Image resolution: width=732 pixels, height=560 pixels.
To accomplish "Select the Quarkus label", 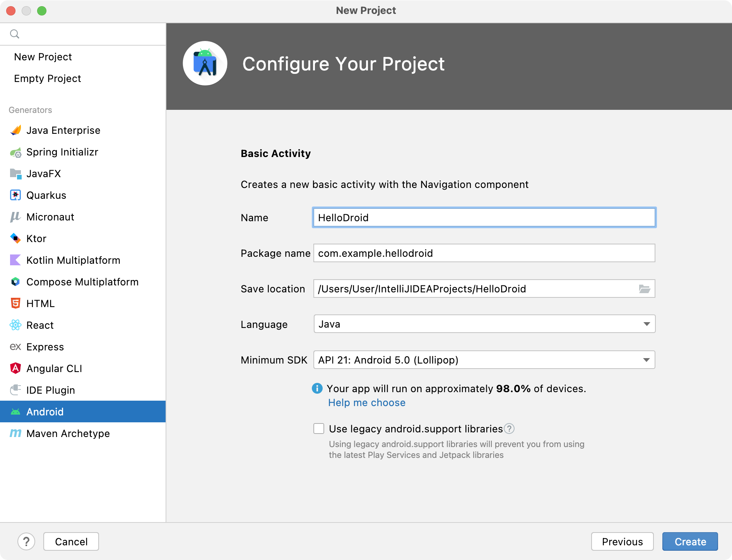I will coord(46,195).
